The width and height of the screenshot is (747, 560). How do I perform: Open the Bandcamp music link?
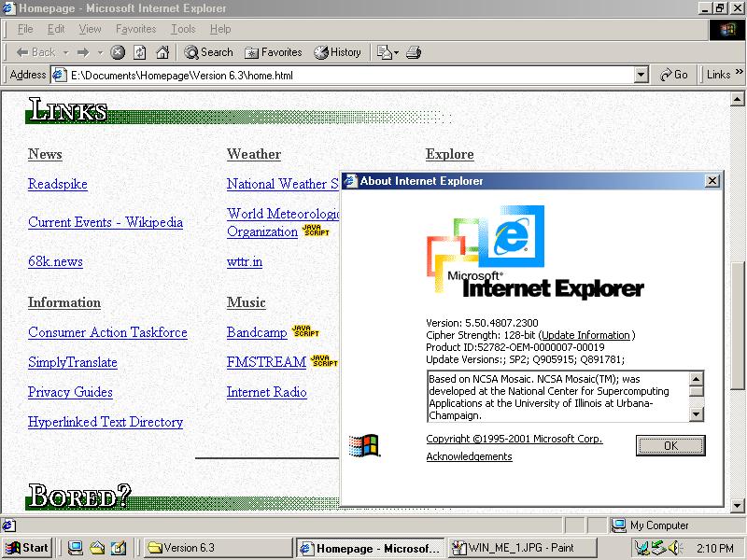click(x=257, y=332)
